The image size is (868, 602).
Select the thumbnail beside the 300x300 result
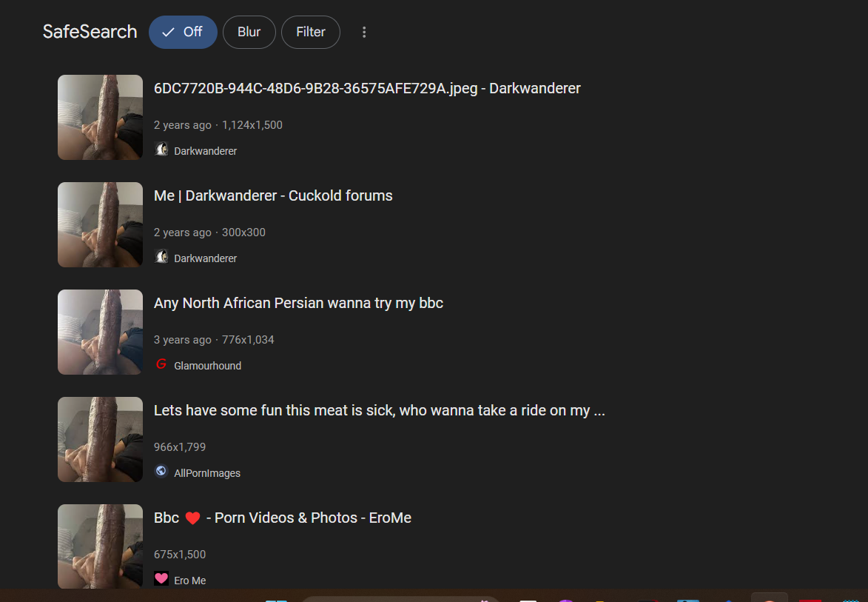tap(100, 225)
